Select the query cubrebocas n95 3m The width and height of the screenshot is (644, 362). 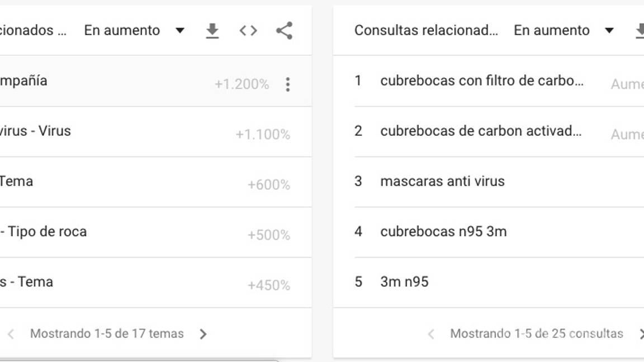(444, 231)
